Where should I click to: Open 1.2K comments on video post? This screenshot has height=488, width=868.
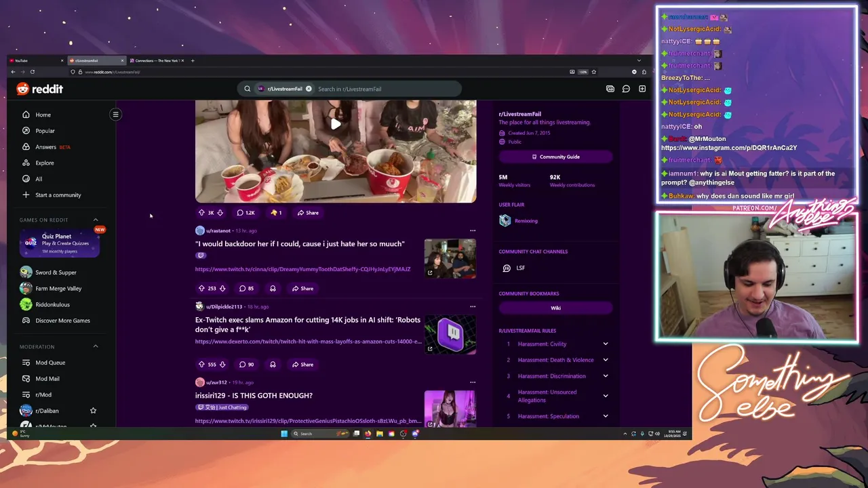click(x=245, y=213)
